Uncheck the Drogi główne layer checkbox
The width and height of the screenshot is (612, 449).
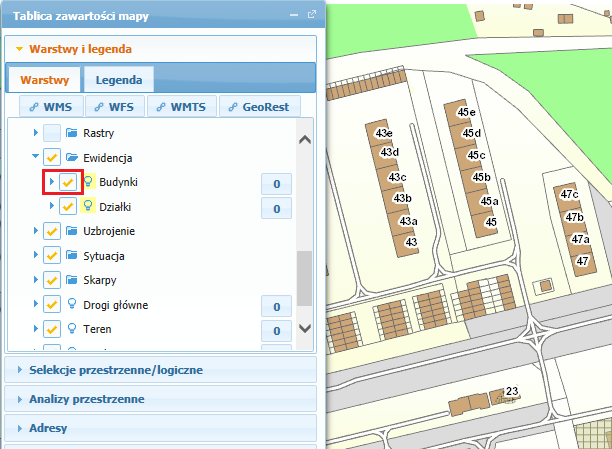coord(52,304)
